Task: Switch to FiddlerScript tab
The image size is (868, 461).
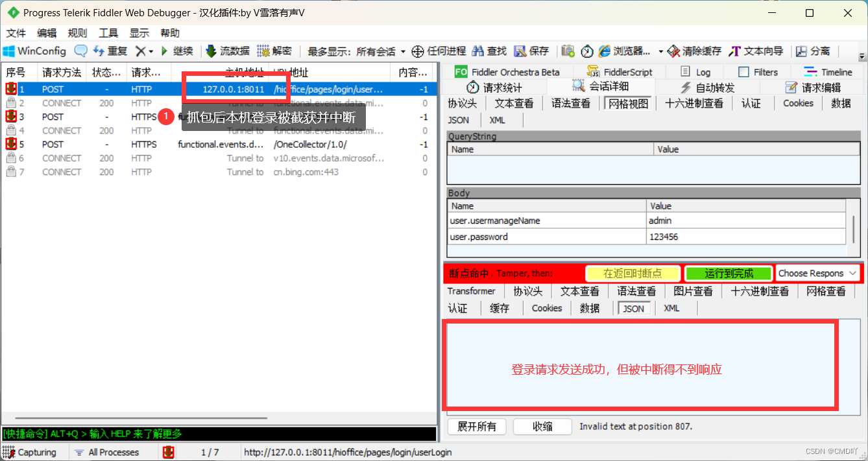Action: pos(620,71)
